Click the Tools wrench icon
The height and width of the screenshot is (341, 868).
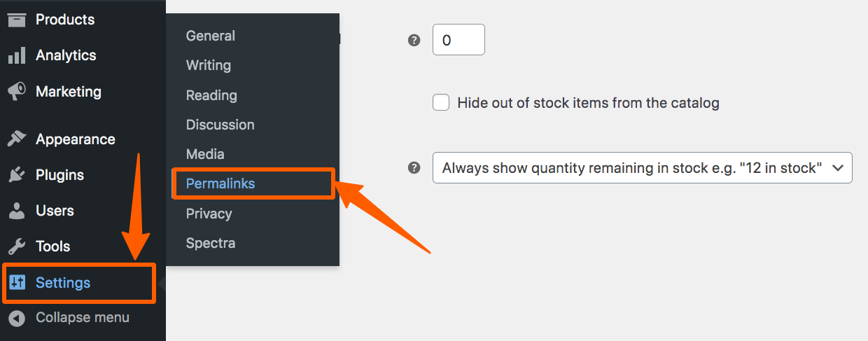(17, 246)
